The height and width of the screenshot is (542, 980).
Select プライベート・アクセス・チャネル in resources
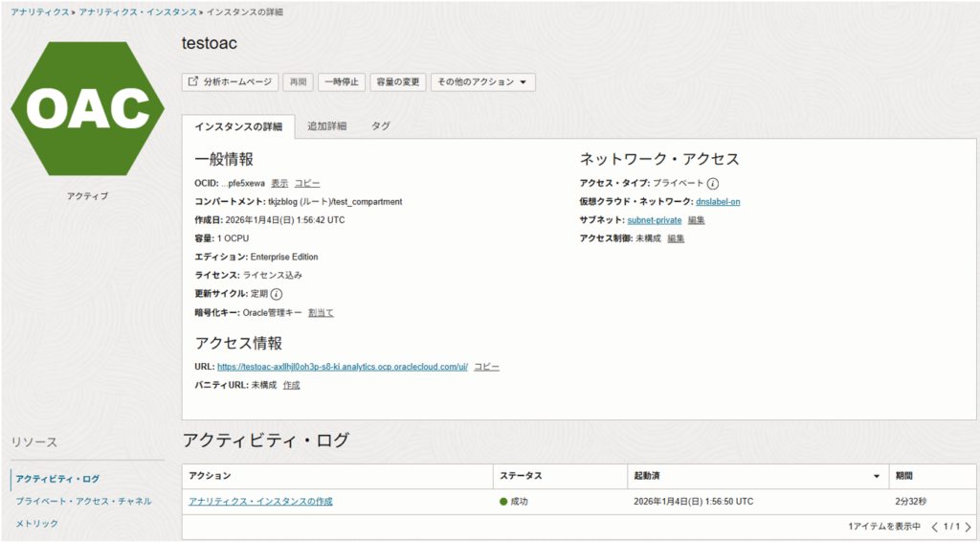[x=82, y=501]
